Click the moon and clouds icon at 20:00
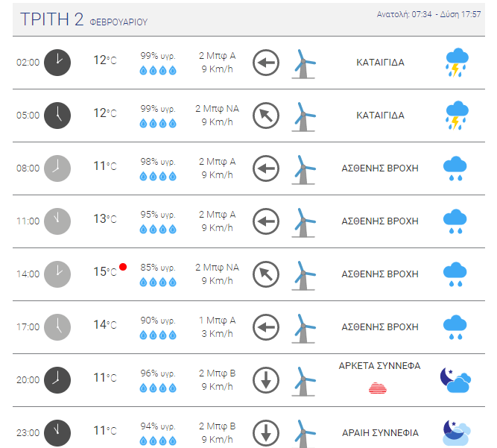497x448 pixels. (455, 380)
